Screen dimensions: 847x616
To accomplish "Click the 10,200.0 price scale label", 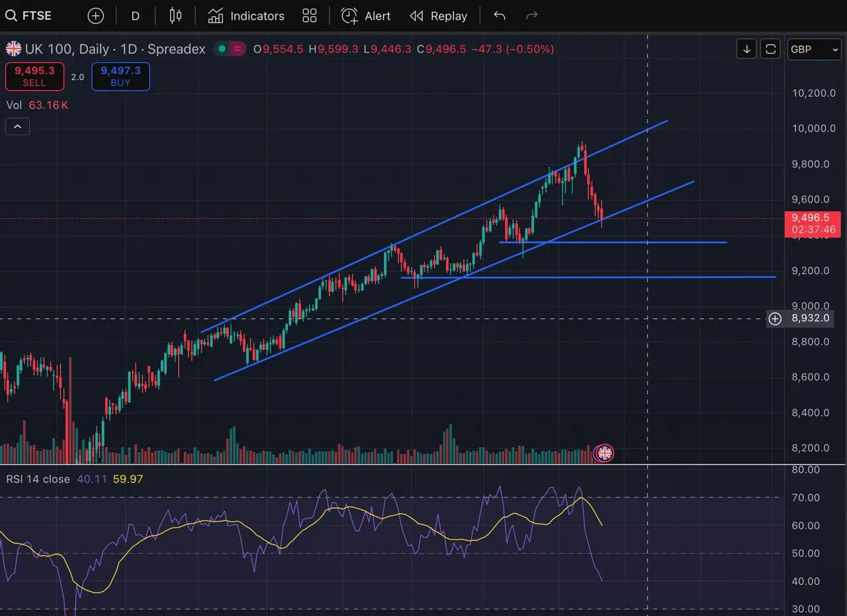I will tap(814, 93).
